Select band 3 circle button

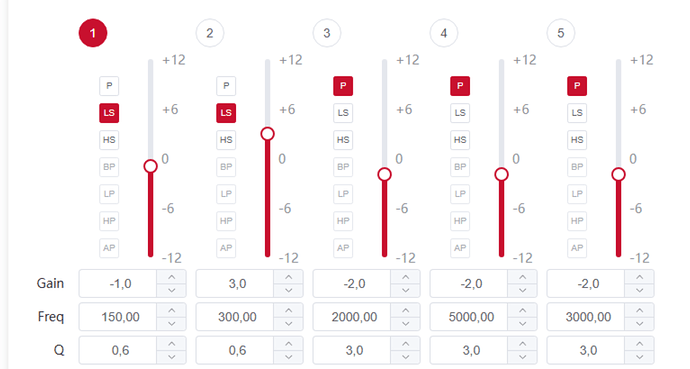pos(327,33)
